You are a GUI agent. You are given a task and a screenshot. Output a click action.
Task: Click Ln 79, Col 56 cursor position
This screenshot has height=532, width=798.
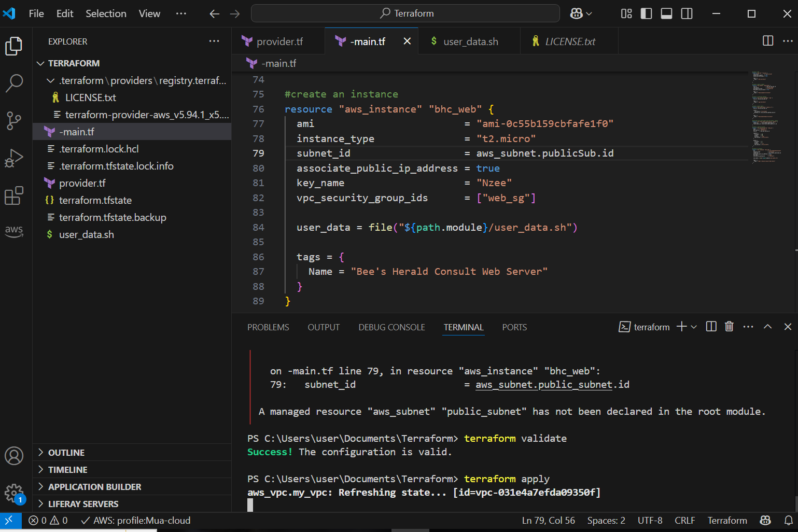coord(548,521)
